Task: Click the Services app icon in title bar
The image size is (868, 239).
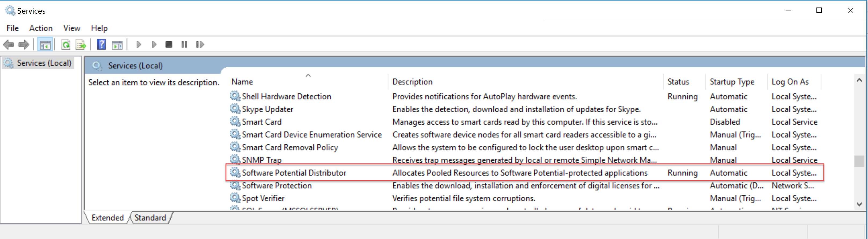Action: tap(10, 10)
